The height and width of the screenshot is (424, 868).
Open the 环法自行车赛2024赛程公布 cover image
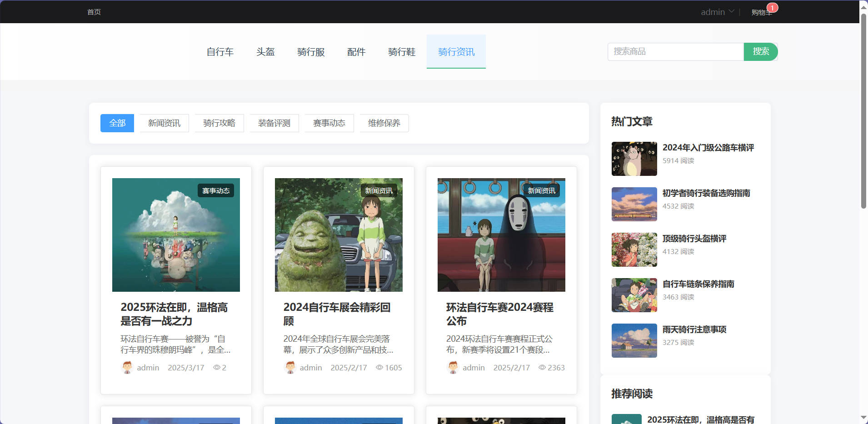tap(501, 235)
